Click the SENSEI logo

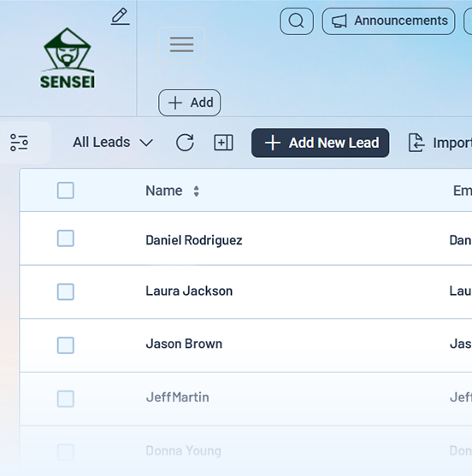tap(68, 58)
